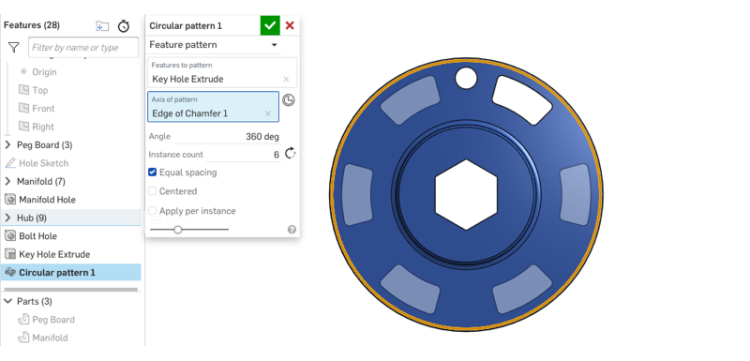Click the horizontal scrollbar under feature list
This screenshot has height=361, width=750.
71,289
